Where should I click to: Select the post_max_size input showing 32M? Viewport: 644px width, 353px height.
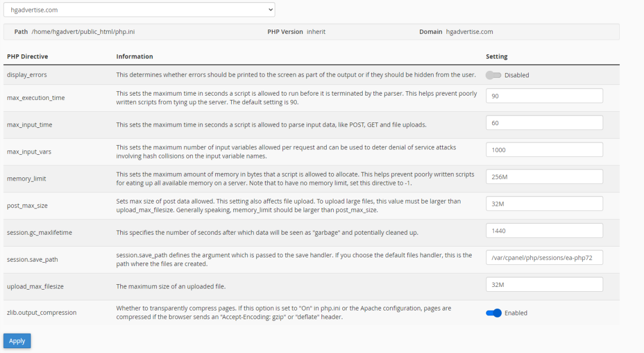[544, 203]
